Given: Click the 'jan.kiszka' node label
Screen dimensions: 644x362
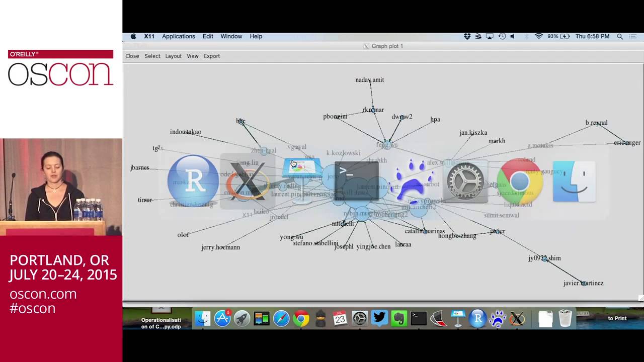Looking at the screenshot, I should [473, 133].
